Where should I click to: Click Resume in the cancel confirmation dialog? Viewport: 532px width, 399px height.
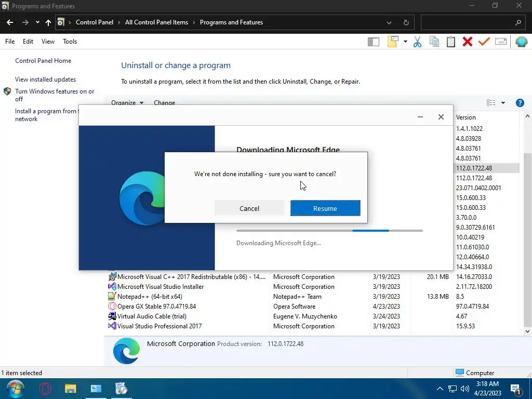(325, 208)
